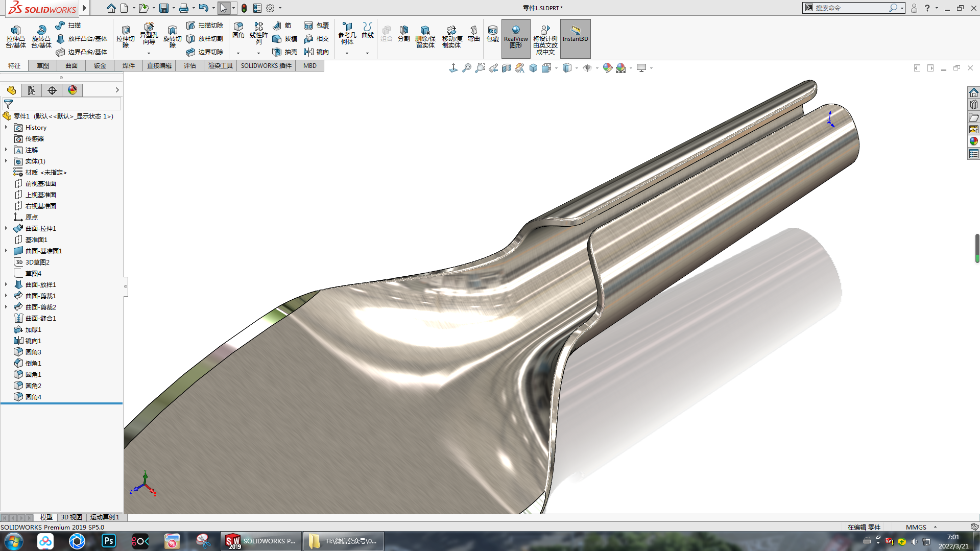980x551 pixels.
Task: Click the MMGS units status button
Action: coord(916,527)
